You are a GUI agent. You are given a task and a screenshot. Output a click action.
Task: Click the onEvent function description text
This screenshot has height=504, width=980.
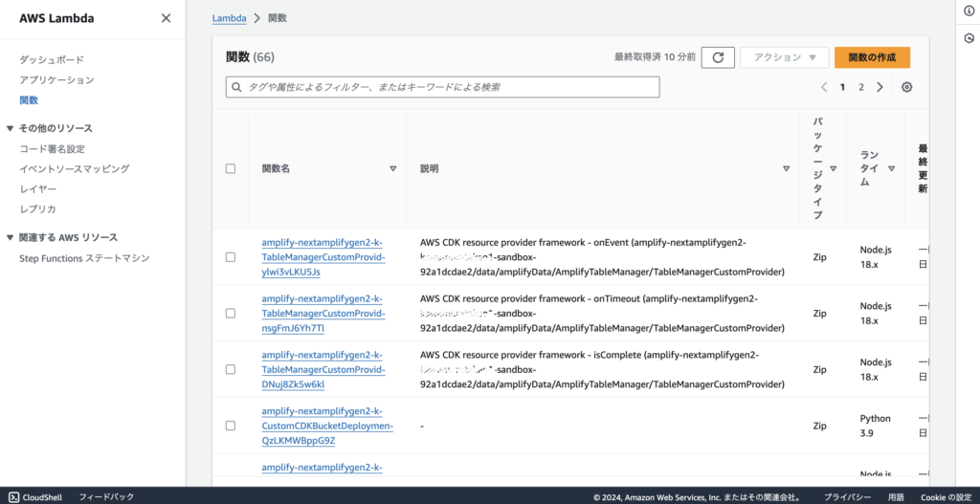(x=603, y=257)
